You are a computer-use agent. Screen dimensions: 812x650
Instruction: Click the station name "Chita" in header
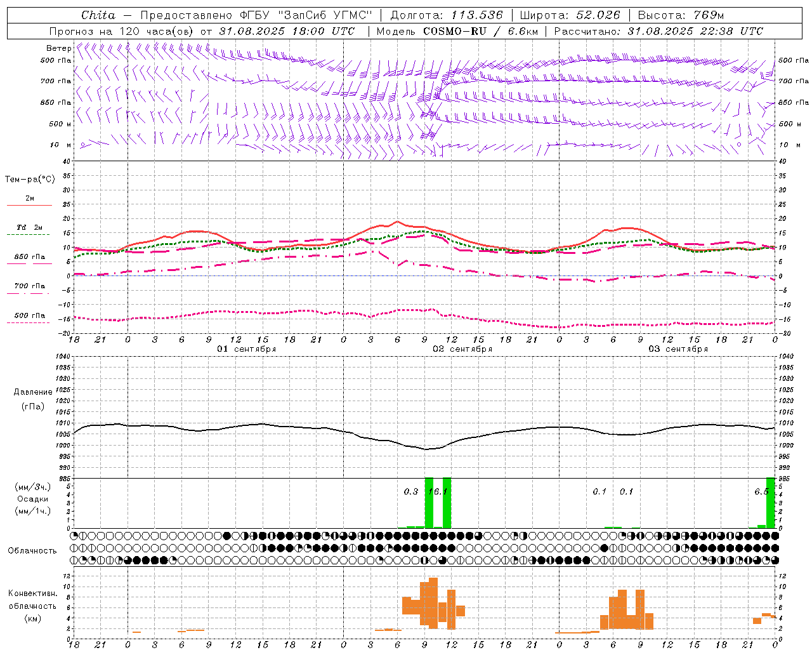click(x=98, y=15)
